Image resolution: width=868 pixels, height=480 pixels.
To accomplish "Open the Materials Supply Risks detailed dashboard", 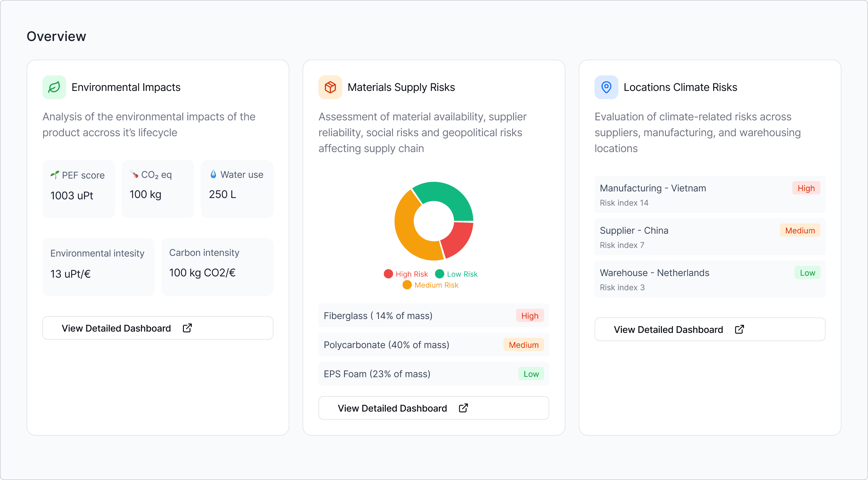I will pyautogui.click(x=433, y=408).
